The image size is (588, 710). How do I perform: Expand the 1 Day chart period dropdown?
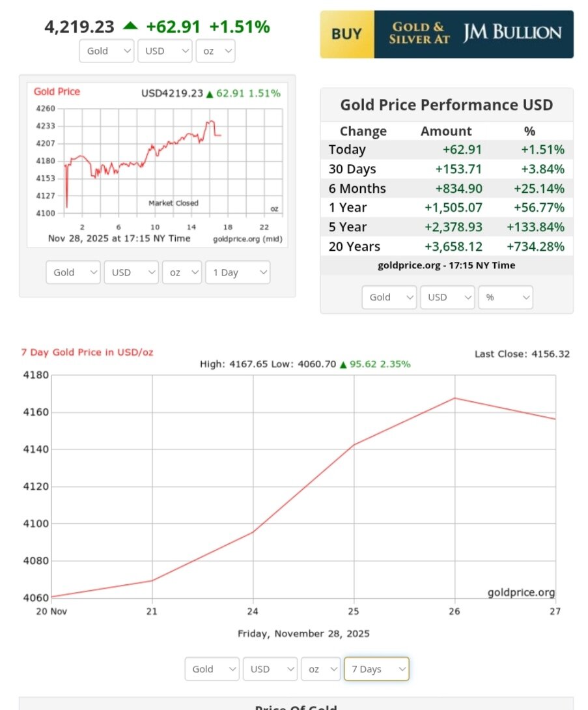pyautogui.click(x=237, y=272)
